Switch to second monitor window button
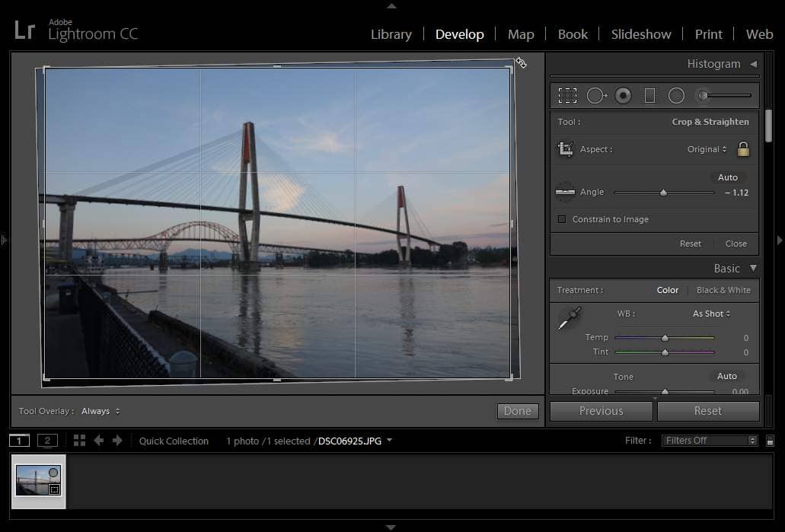Viewport: 785px width, 532px height. pos(47,441)
